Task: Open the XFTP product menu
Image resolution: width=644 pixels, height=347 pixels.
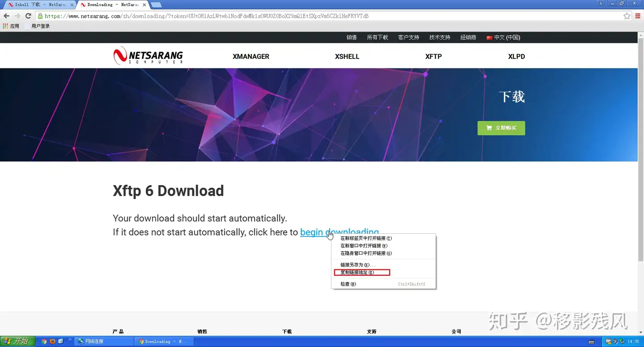Action: pyautogui.click(x=433, y=56)
